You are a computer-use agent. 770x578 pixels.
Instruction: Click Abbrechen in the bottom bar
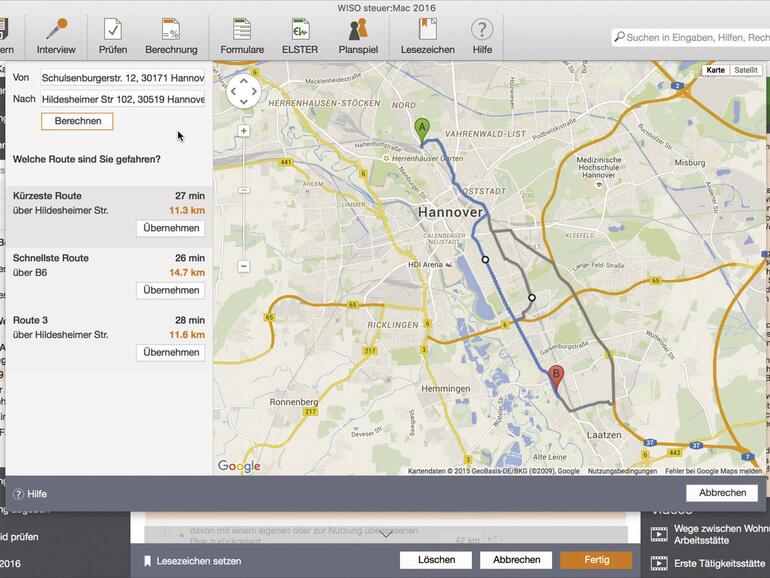[516, 560]
